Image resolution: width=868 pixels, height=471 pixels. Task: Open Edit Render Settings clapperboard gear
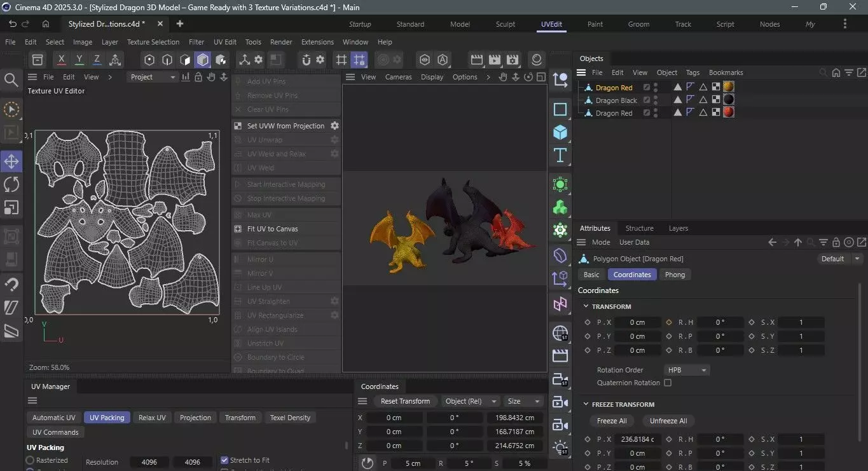(x=513, y=60)
